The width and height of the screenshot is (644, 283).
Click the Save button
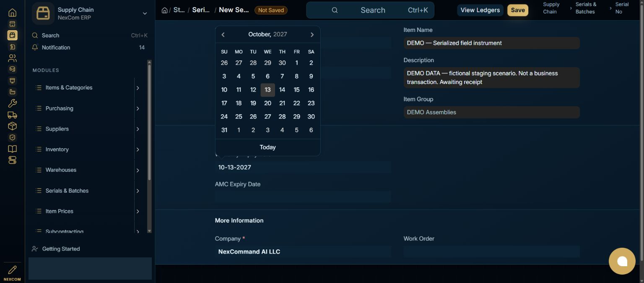tap(518, 10)
